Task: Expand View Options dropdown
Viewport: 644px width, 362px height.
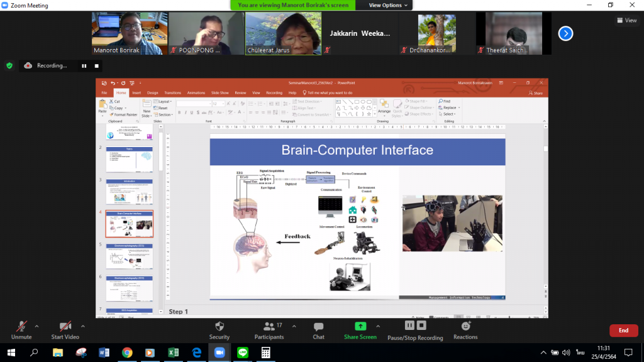Action: [389, 5]
